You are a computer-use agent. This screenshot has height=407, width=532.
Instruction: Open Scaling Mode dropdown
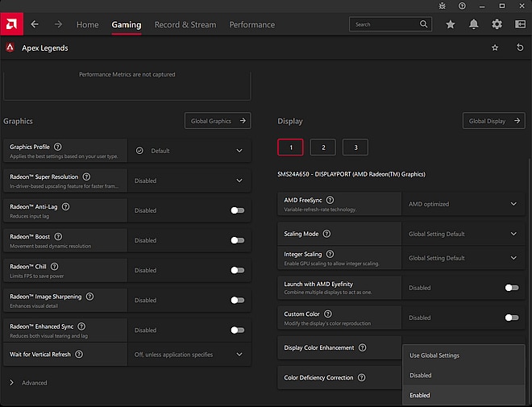pyautogui.click(x=463, y=234)
